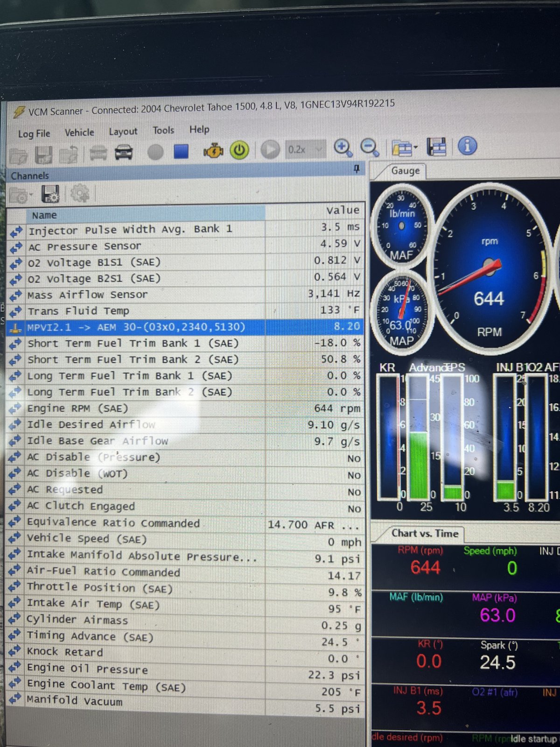Click the 8.20 value in the MPVI2.1 row
Screen dimensions: 560x747
click(347, 326)
